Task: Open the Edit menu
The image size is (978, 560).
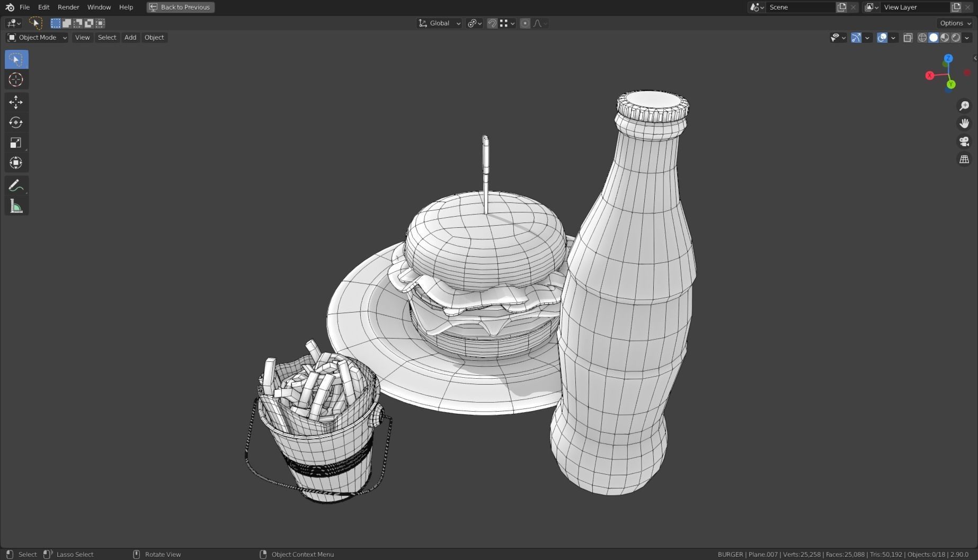Action: tap(43, 7)
